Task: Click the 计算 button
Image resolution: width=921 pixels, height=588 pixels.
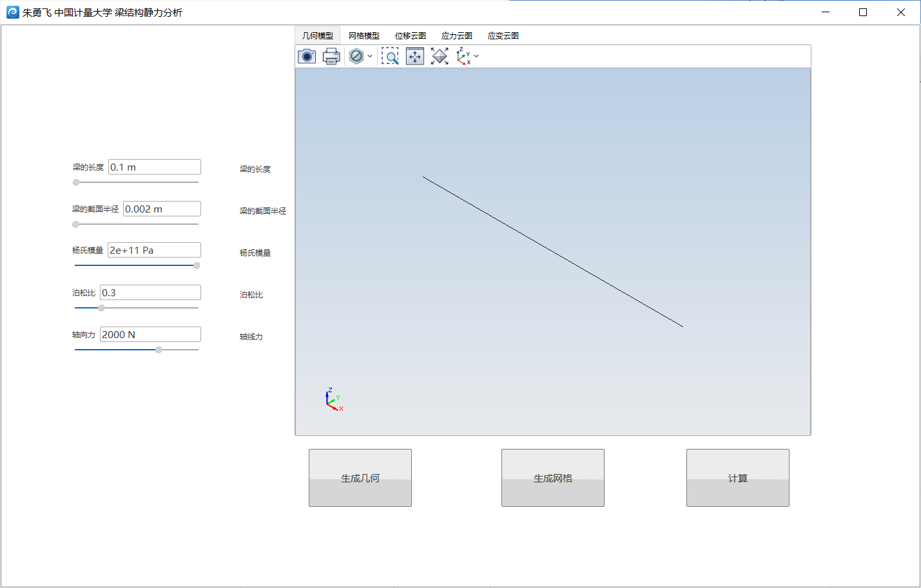Action: pyautogui.click(x=738, y=478)
